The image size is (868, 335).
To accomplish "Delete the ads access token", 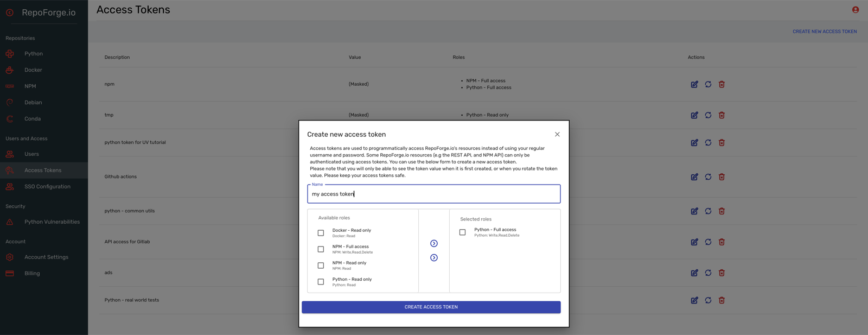I will [x=722, y=273].
